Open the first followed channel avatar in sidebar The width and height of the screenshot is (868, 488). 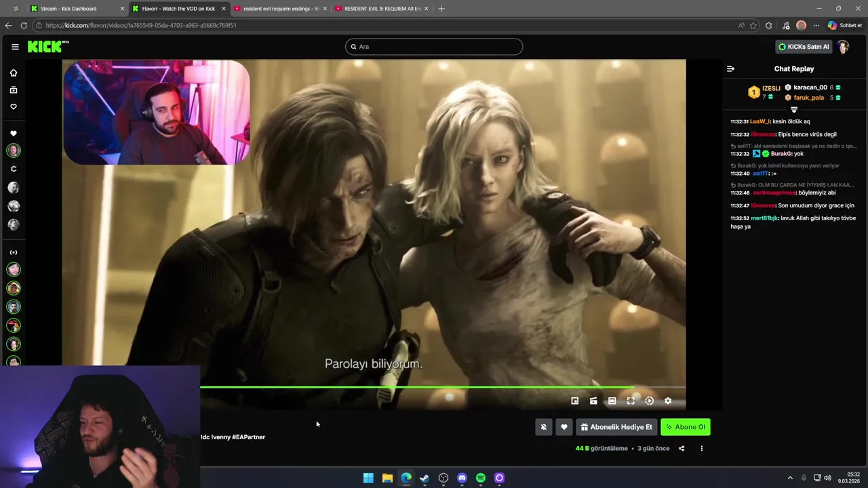click(x=14, y=150)
